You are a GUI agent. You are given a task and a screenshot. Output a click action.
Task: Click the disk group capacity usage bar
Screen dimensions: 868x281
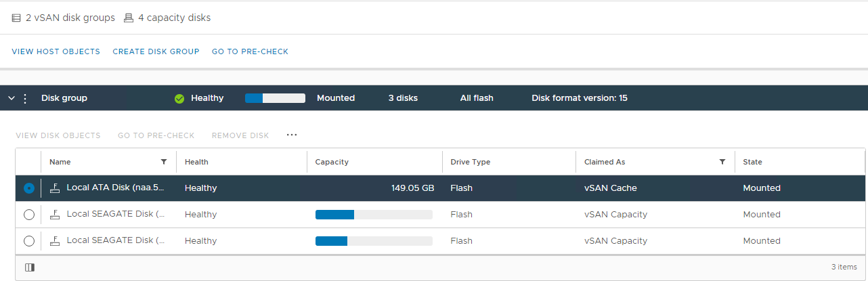[x=275, y=98]
